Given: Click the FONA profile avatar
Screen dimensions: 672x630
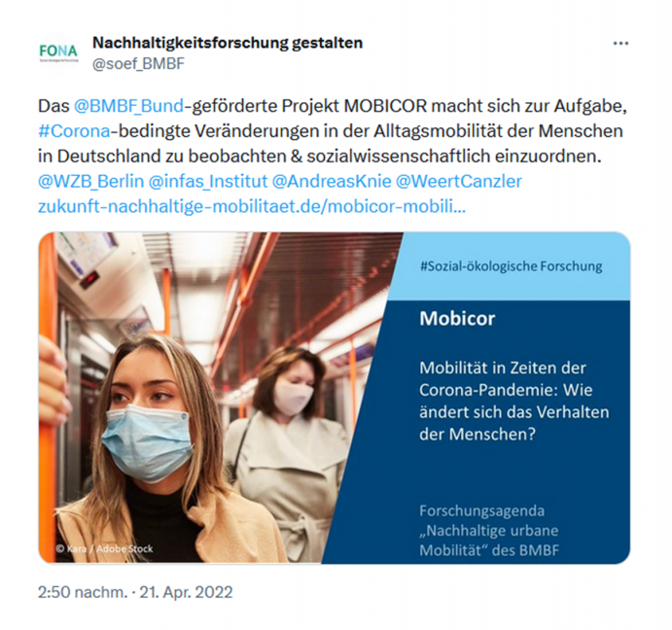Looking at the screenshot, I should click(58, 52).
